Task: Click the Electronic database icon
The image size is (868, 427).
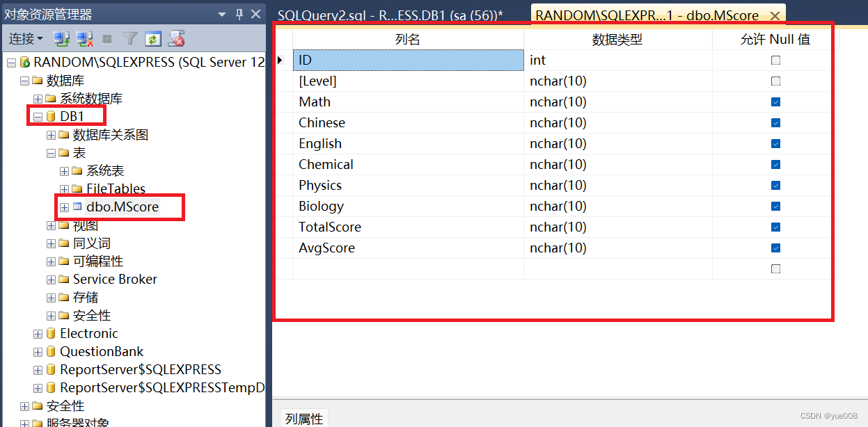Action: coord(51,333)
